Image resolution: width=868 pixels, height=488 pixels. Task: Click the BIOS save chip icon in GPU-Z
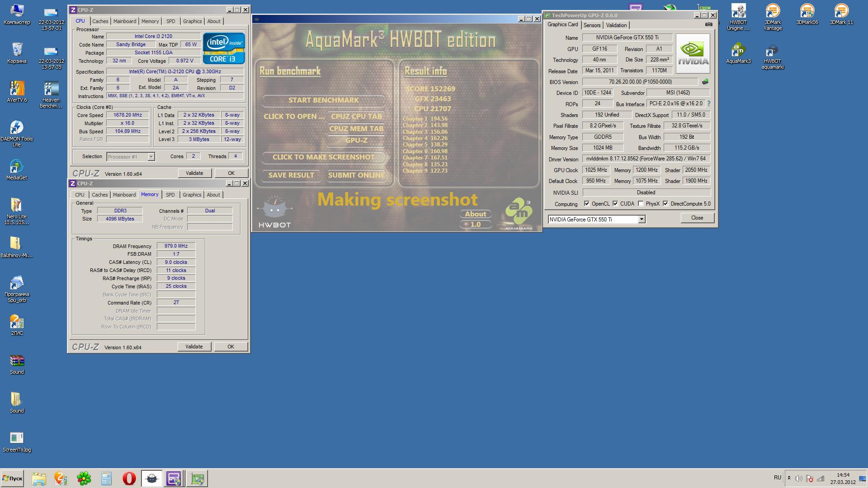[x=705, y=82]
